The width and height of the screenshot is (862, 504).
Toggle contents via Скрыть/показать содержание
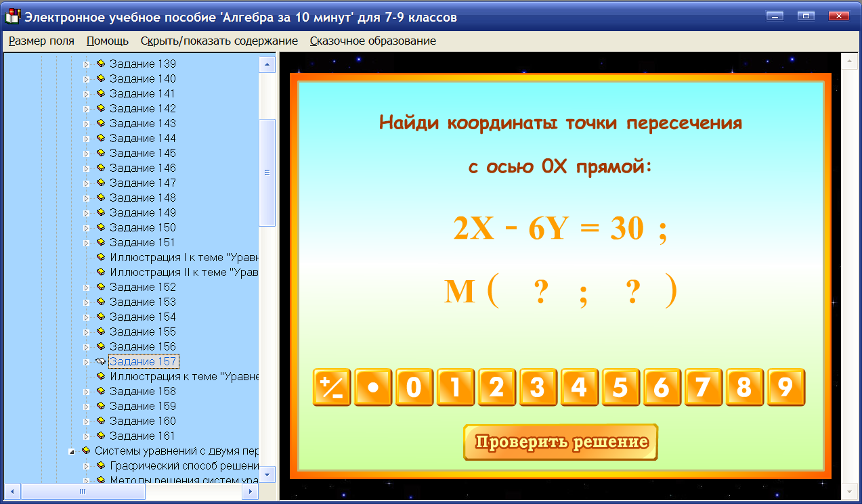point(219,41)
